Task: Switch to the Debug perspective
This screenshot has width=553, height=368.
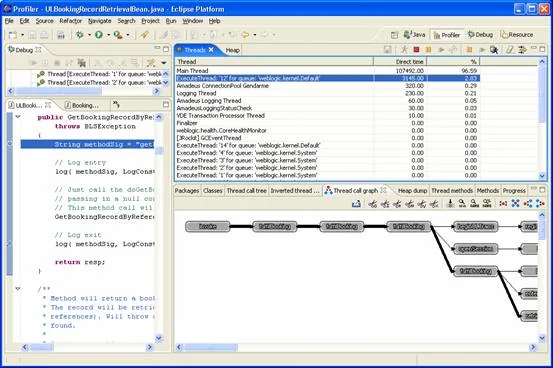Action: (480, 35)
